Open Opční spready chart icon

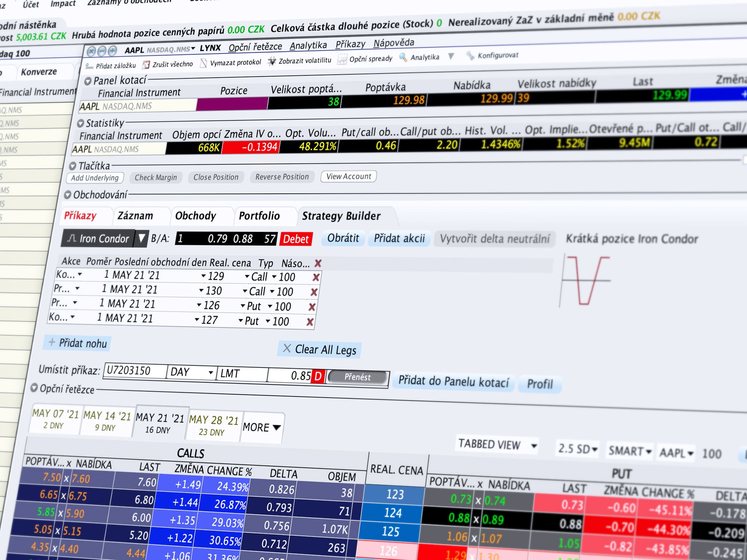coord(342,60)
